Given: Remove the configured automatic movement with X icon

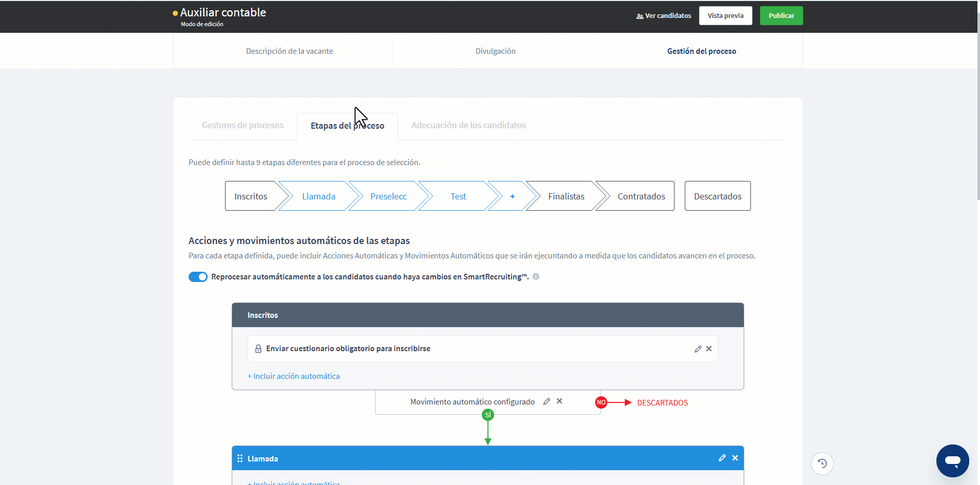Looking at the screenshot, I should coord(560,401).
